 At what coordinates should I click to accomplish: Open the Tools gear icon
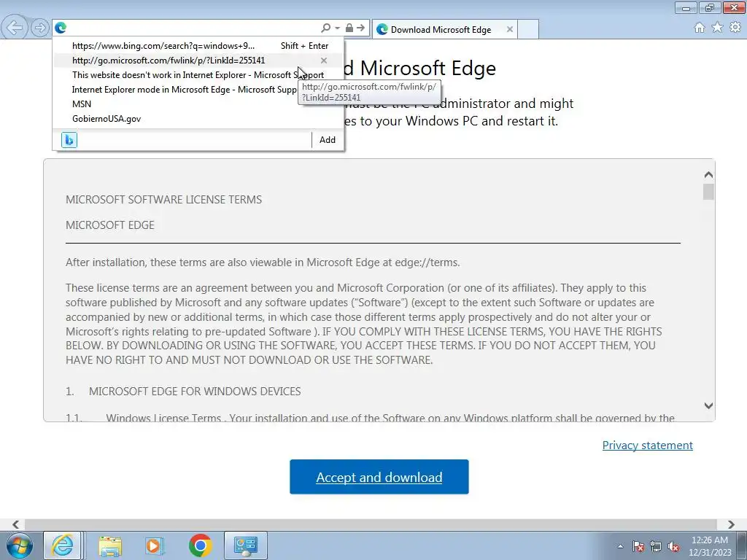(x=735, y=28)
